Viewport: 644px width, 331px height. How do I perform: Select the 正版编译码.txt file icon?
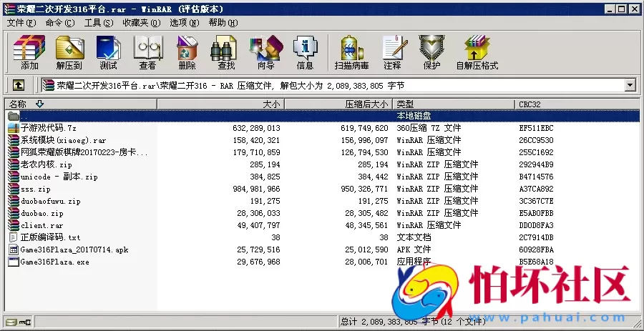point(14,237)
